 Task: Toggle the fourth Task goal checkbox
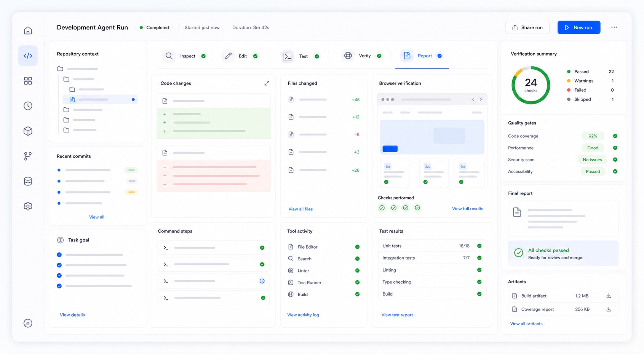(x=59, y=286)
